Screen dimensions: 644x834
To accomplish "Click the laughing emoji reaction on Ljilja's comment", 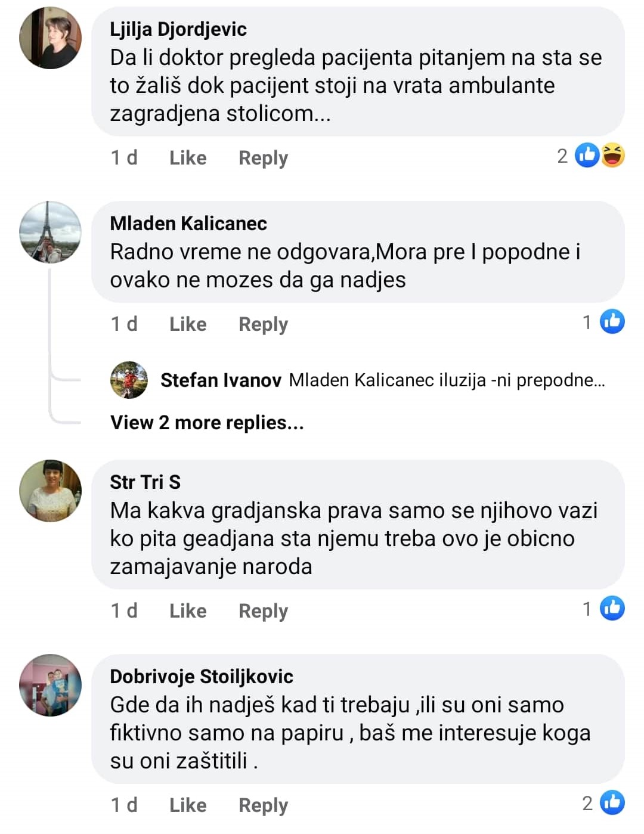I will pos(613,156).
